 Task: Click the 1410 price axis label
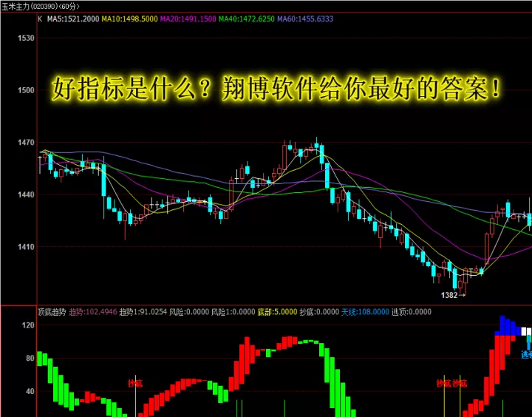click(26, 247)
